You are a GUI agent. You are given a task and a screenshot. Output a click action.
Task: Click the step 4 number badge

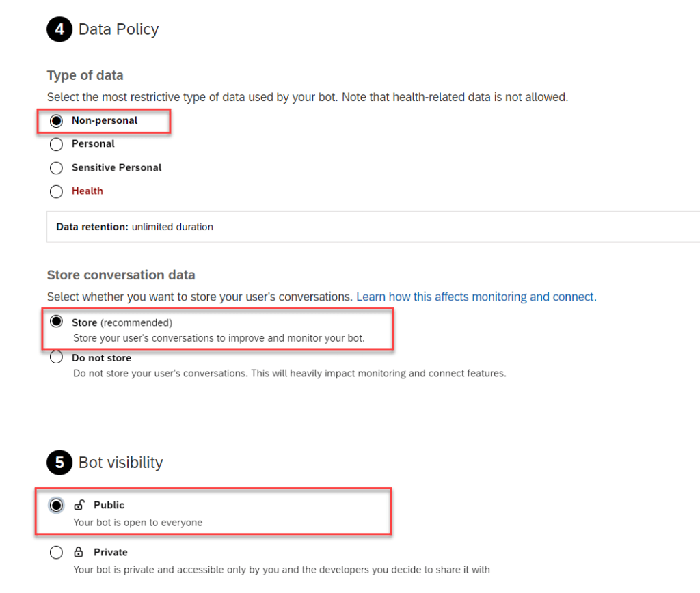point(59,29)
